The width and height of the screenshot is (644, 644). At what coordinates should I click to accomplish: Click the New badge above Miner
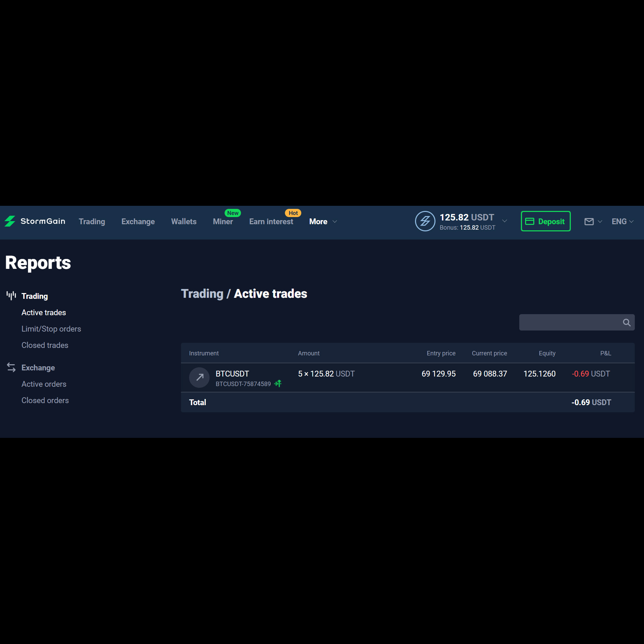pos(233,213)
